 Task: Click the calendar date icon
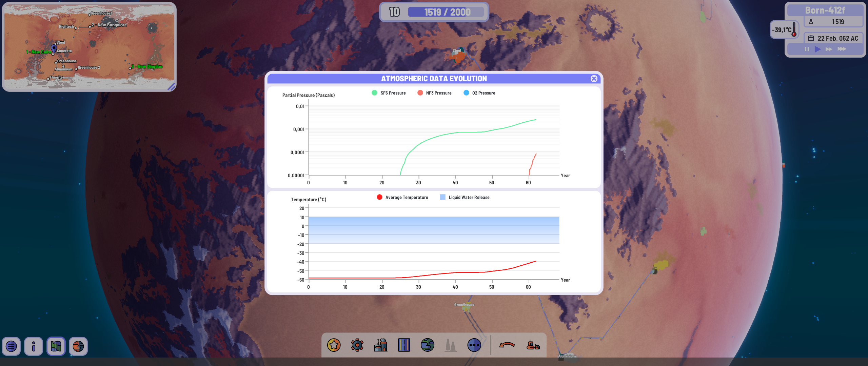[811, 38]
